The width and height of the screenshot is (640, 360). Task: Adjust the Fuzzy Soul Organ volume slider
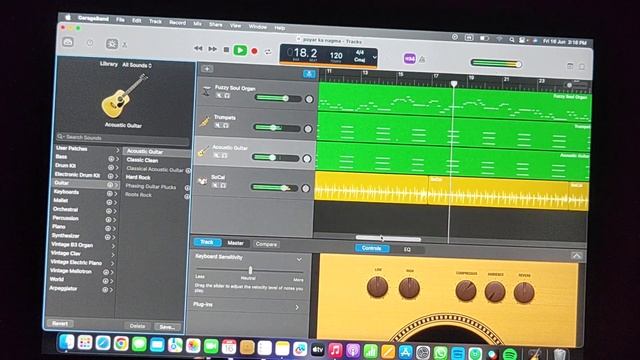point(278,98)
